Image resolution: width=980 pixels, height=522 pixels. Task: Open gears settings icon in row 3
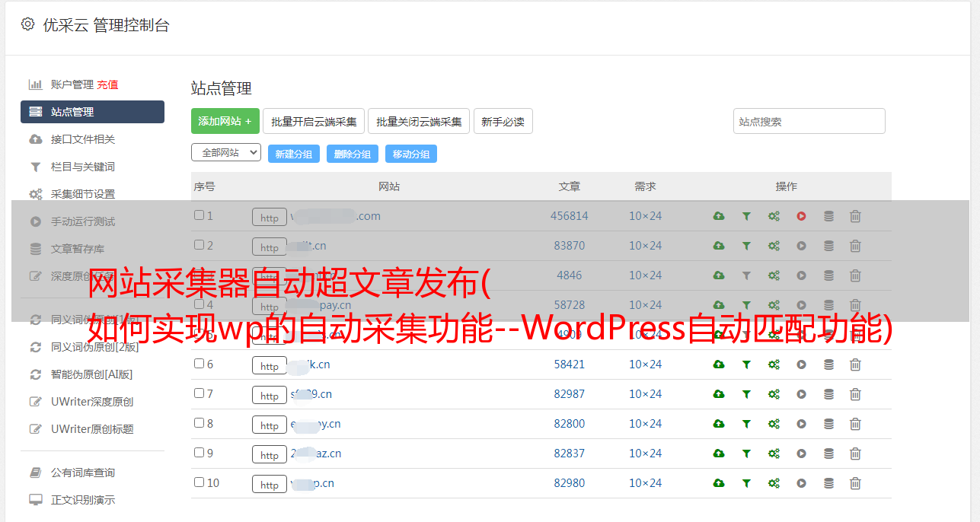[x=774, y=275]
